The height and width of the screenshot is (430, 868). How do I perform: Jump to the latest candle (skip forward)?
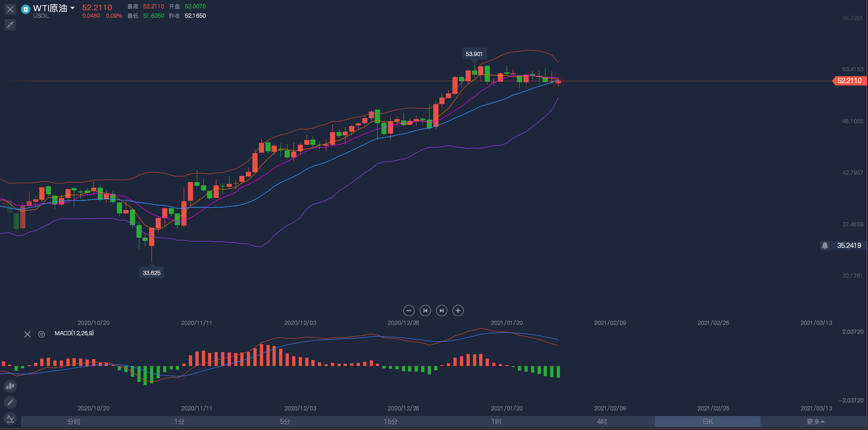(441, 310)
